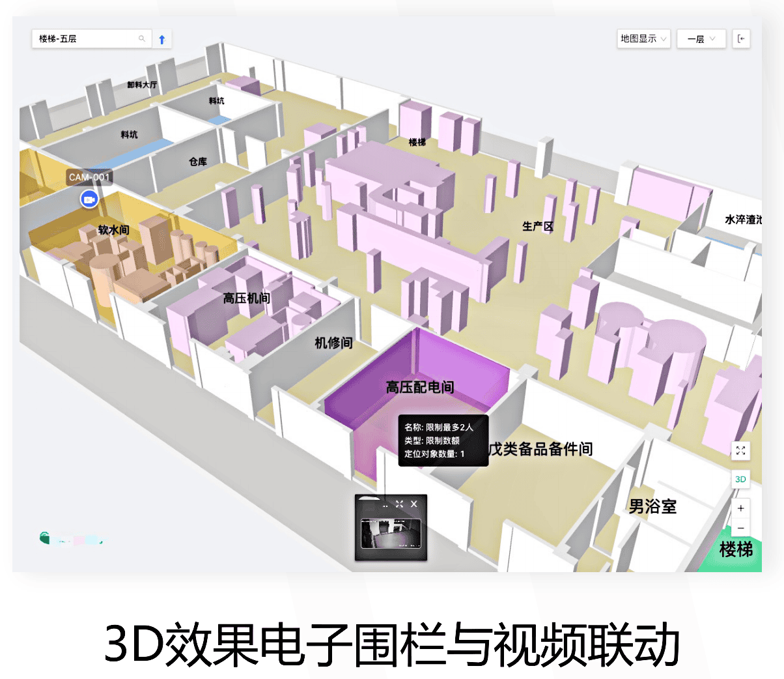Click the CAM-001 camera marker icon
This screenshot has width=784, height=679.
89,199
